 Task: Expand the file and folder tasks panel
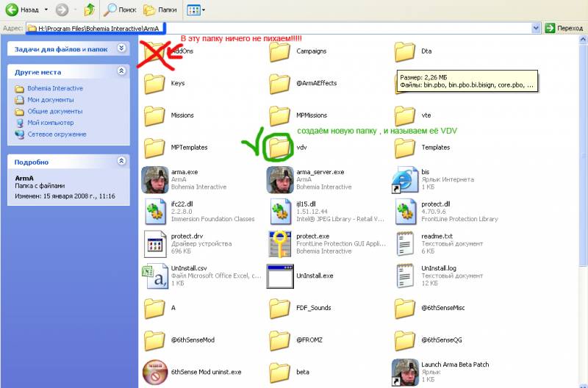(x=121, y=48)
